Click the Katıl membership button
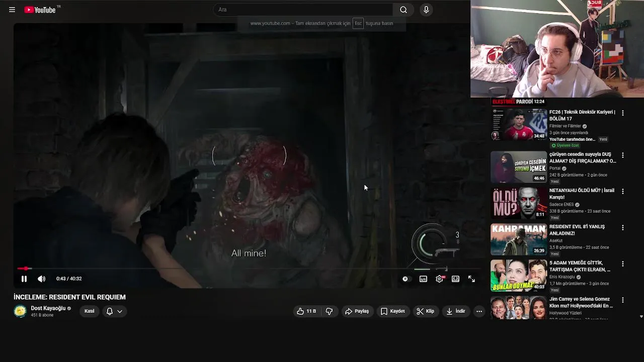This screenshot has width=644, height=362. [90, 311]
